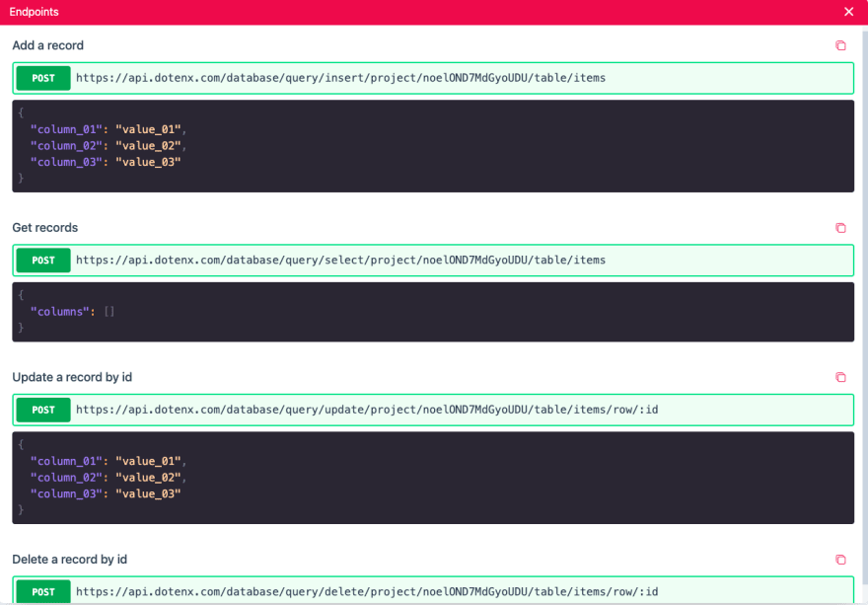Select the insert endpoint URL text

(x=340, y=78)
